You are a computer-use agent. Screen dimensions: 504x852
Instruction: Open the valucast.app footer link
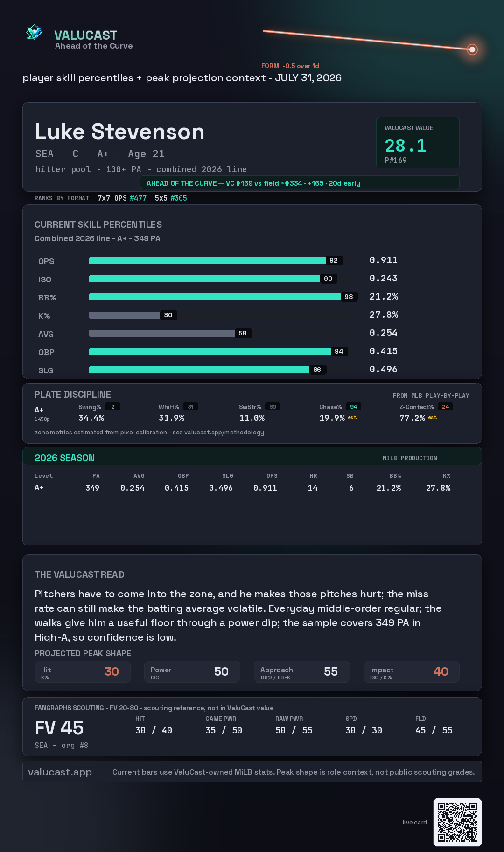tap(60, 772)
